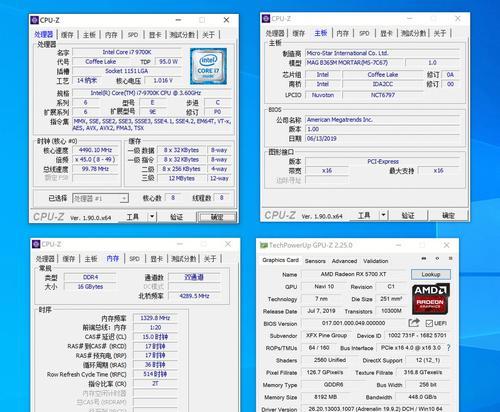The image size is (500, 412).
Task: Click 确定 in the processor CPU-Z window
Action: 217,217
